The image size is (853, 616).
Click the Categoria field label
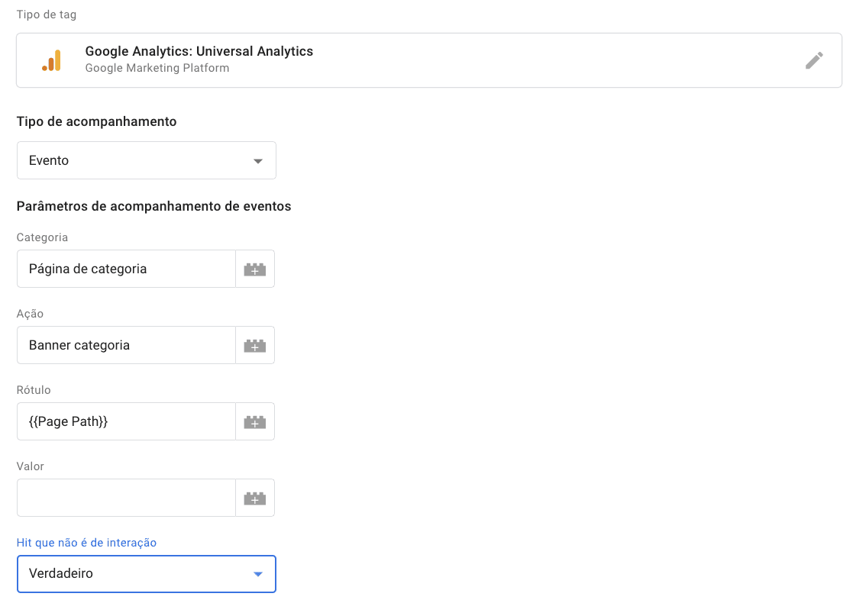pyautogui.click(x=42, y=237)
